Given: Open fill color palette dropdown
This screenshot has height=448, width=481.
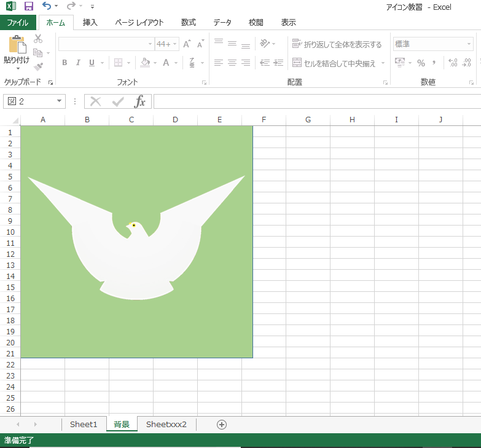Looking at the screenshot, I should click(155, 63).
